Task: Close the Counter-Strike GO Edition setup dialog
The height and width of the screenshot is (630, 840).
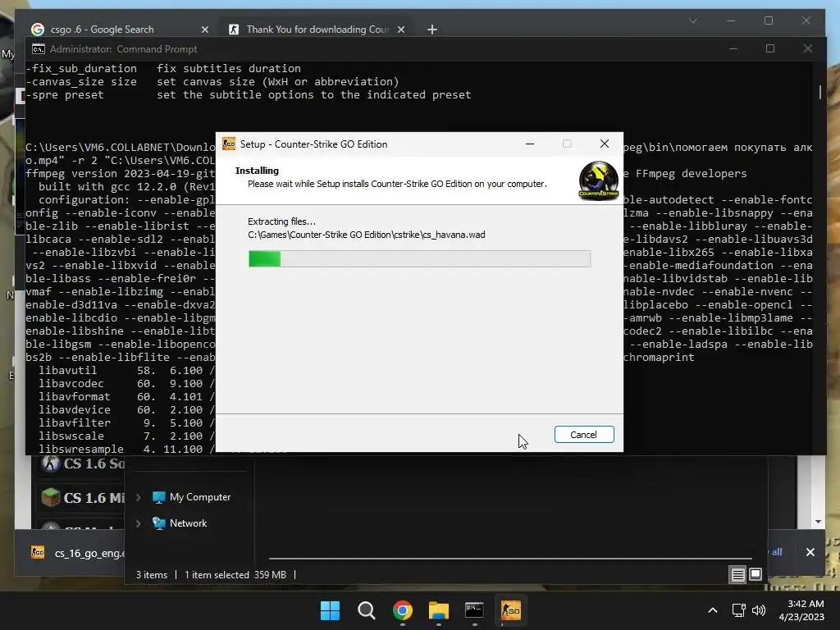Action: tap(605, 144)
